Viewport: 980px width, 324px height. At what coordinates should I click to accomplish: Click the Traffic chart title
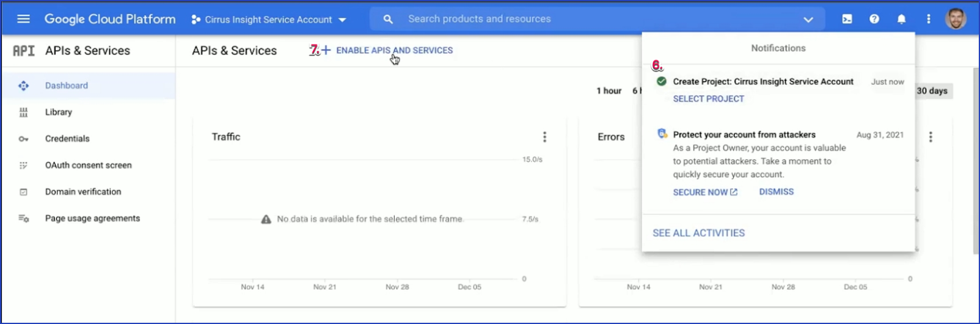pos(226,137)
